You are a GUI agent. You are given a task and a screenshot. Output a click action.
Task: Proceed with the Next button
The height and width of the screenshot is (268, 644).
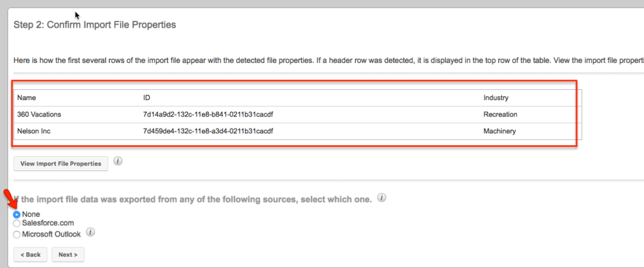68,254
